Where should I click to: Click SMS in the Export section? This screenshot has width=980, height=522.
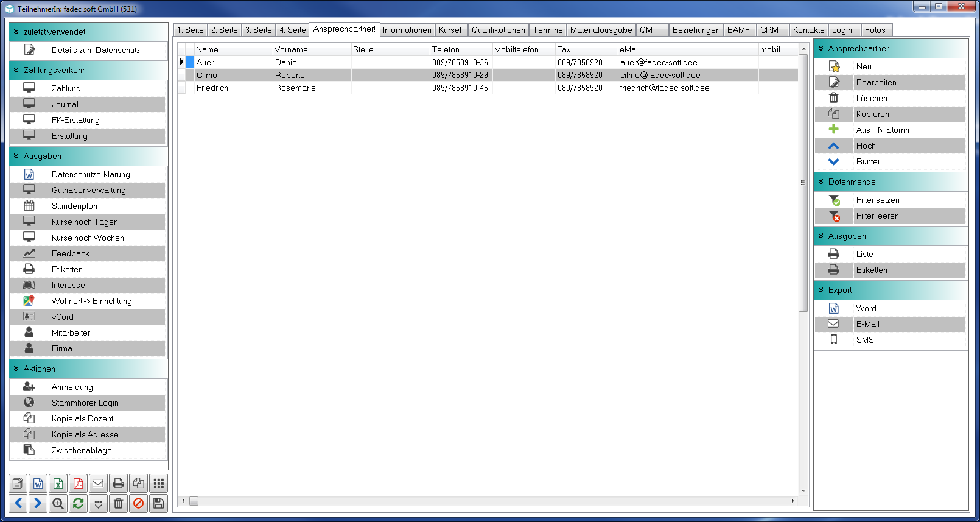[x=891, y=340]
